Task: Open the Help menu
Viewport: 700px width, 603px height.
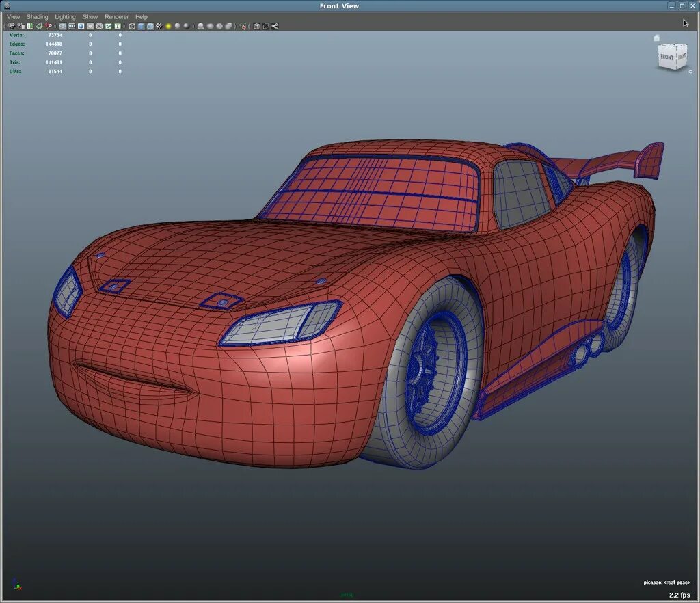Action: [x=141, y=17]
